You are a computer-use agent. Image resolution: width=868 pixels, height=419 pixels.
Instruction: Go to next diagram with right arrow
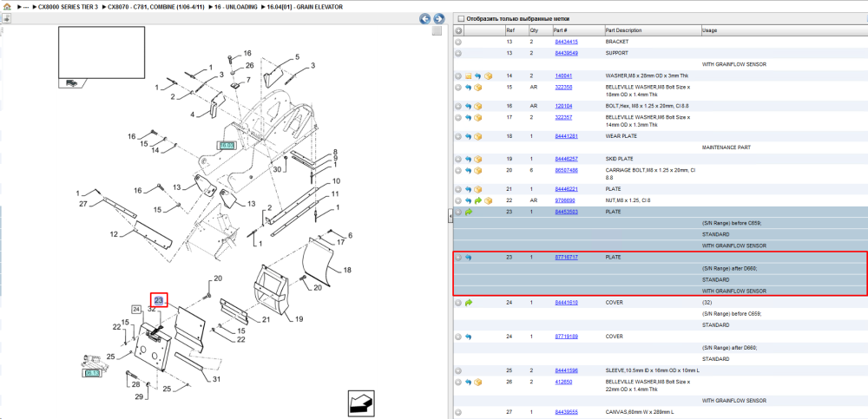[438, 18]
